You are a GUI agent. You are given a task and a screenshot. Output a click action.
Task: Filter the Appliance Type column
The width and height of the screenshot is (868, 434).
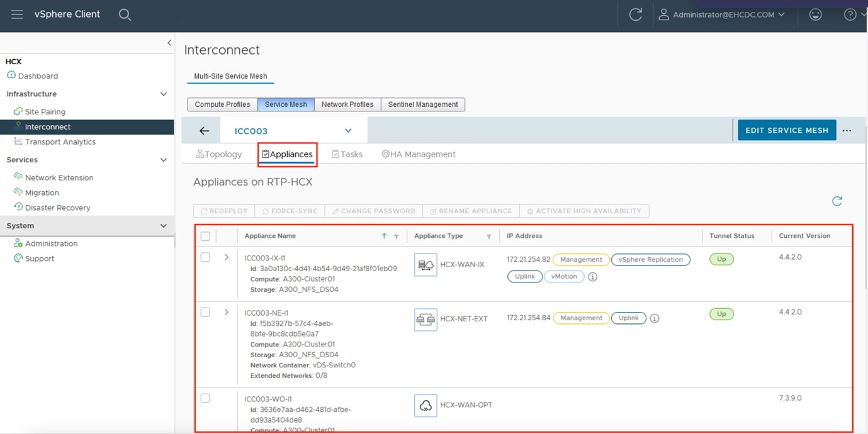[488, 236]
